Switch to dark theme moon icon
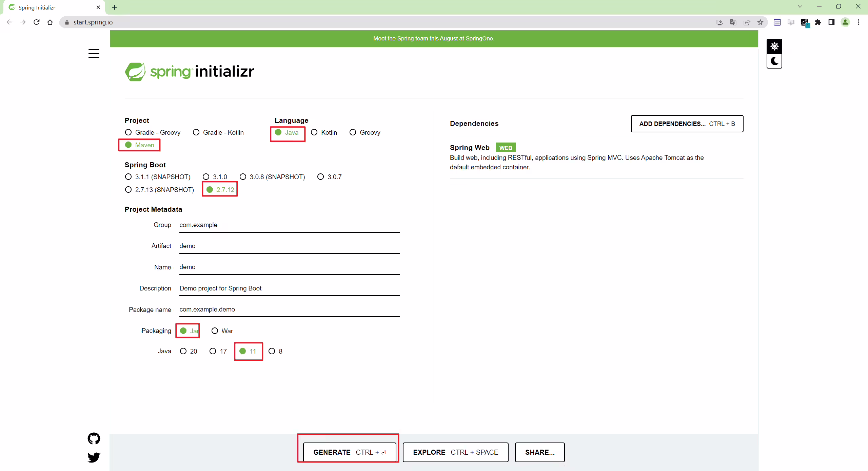Screen dimensions: 868x471 tap(774, 61)
